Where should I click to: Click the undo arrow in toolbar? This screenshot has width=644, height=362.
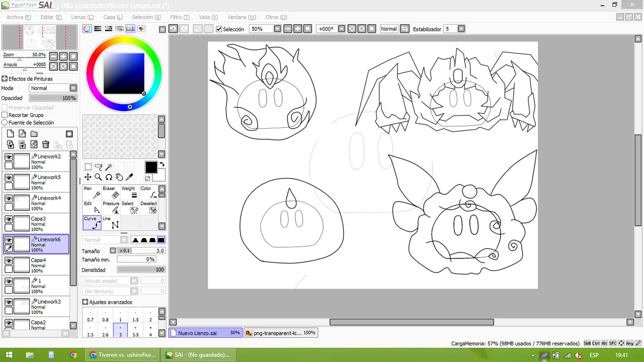point(173,29)
